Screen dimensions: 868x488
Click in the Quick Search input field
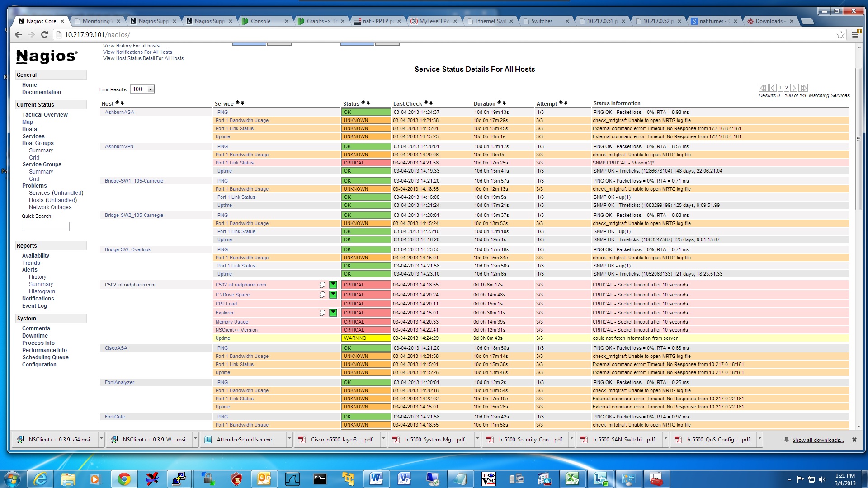[46, 226]
